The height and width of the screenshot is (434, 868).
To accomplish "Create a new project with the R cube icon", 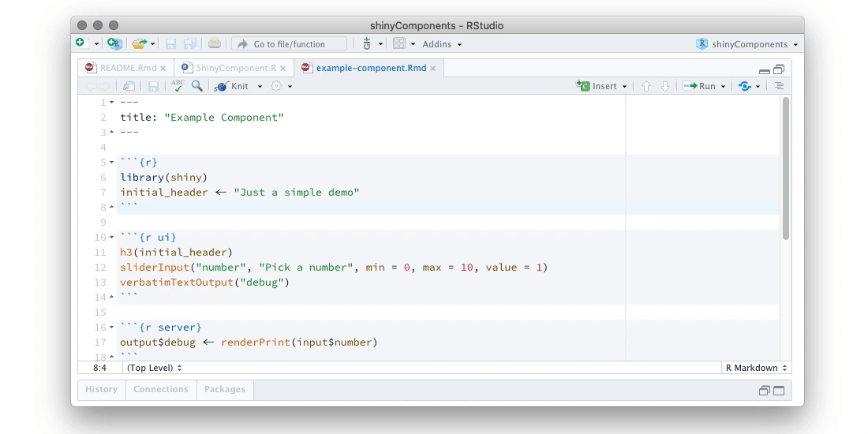I will coord(114,43).
